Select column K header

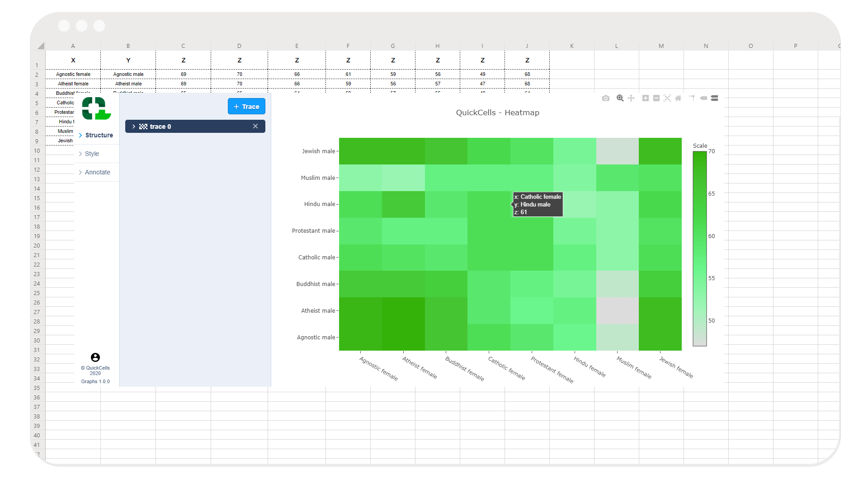[571, 46]
